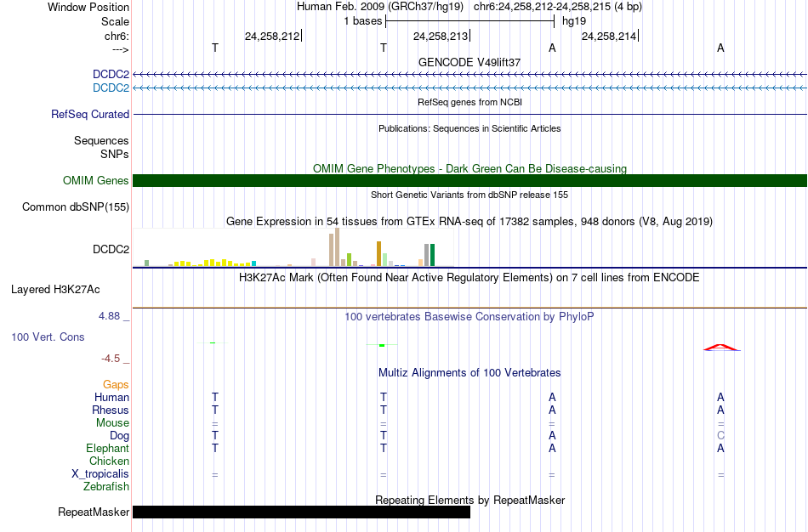This screenshot has width=808, height=532.
Task: Click the 1 bases scale bar
Action: tap(470, 21)
